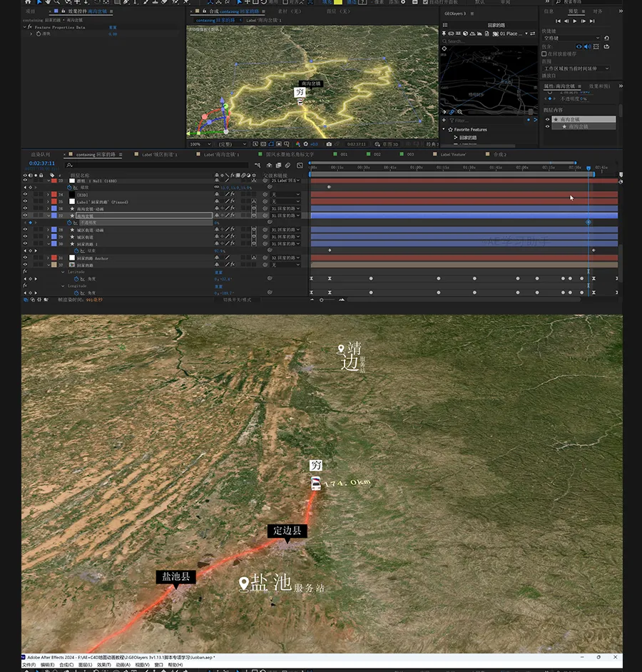This screenshot has height=672, width=642.
Task: Click the motion blur enable icon in timeline
Action: 288,165
